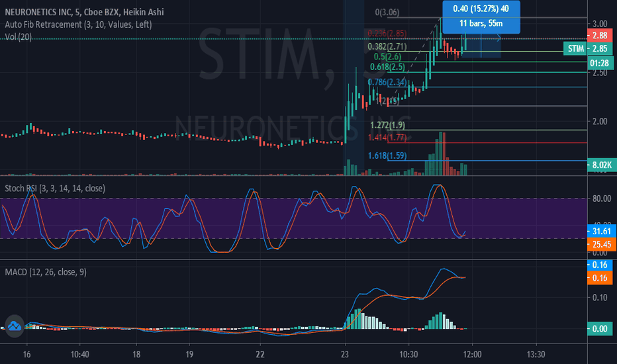The image size is (617, 364).
Task: Click the 0.382(2.71) Fib level label
Action: point(387,47)
